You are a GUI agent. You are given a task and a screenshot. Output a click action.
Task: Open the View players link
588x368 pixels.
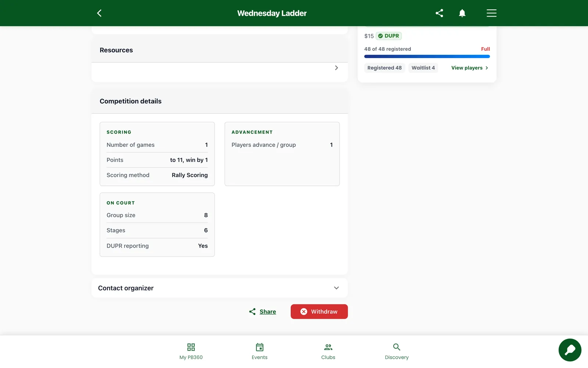pos(470,68)
